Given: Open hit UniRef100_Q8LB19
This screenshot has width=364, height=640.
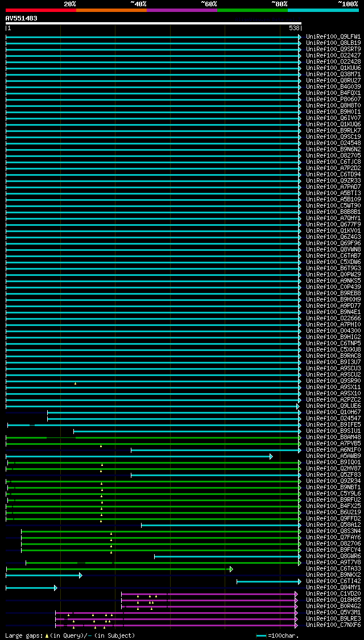Looking at the screenshot, I should click(x=333, y=43).
